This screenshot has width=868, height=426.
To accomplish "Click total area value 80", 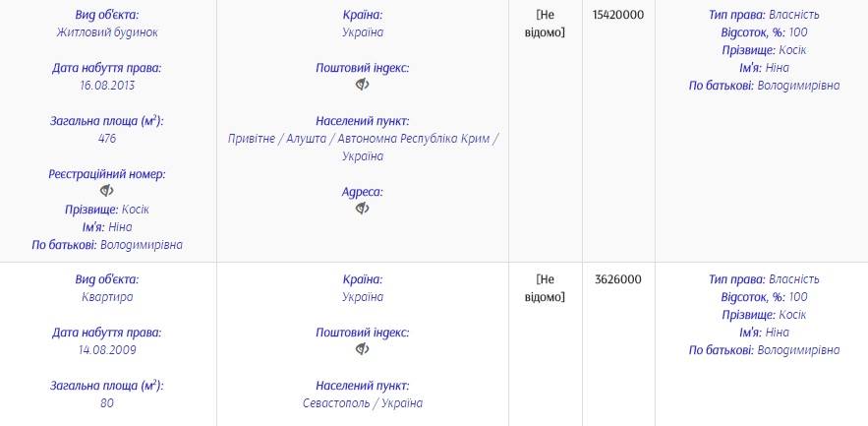I will click(107, 403).
